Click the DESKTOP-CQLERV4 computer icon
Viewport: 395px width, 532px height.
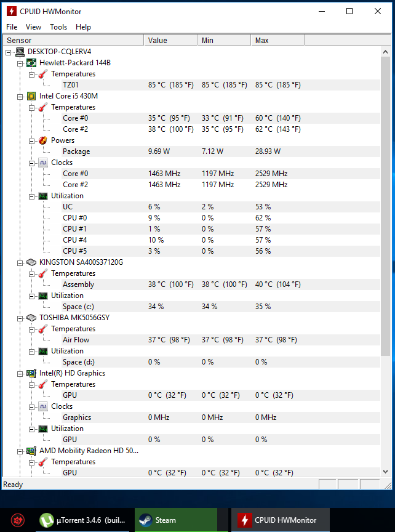point(20,52)
